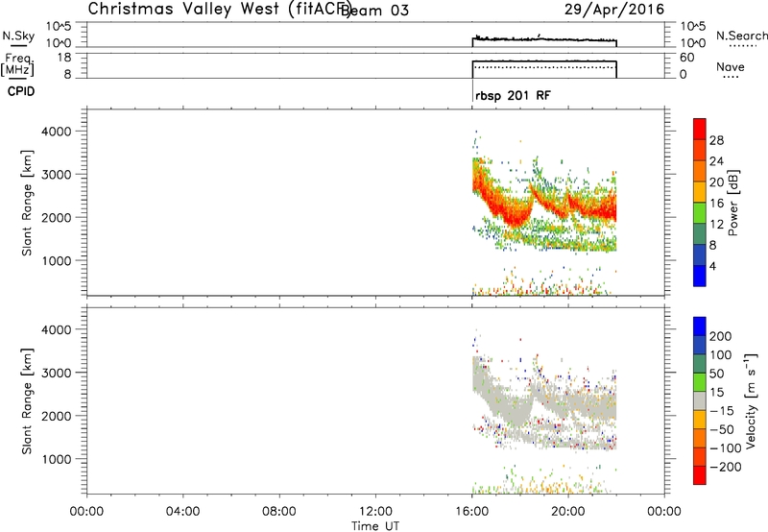Screen dimensions: 768x532
Task: Click the dotted Nave line in frequency panel
Action: click(544, 67)
